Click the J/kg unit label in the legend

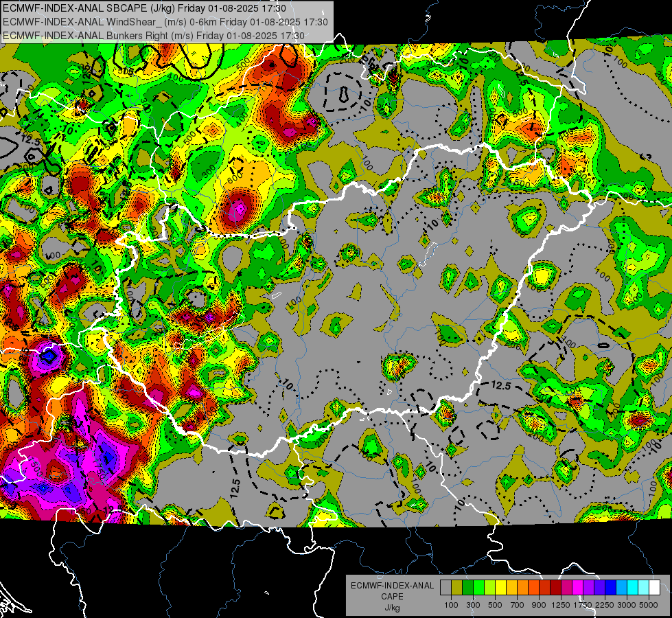tap(392, 608)
